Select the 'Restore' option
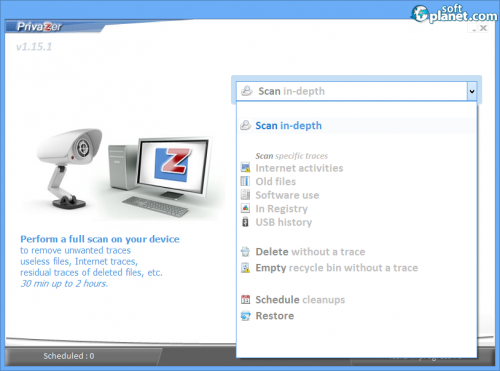 tap(275, 316)
